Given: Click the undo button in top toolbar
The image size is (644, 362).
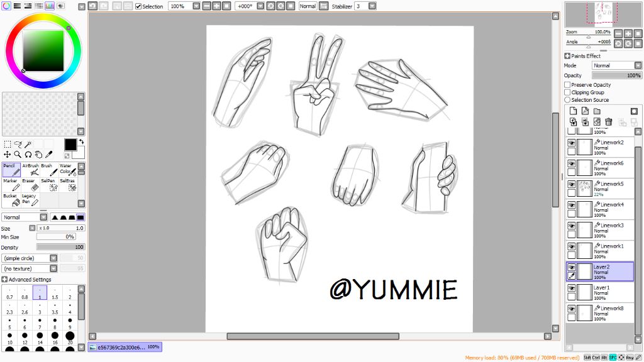Looking at the screenshot, I should pyautogui.click(x=93, y=6).
